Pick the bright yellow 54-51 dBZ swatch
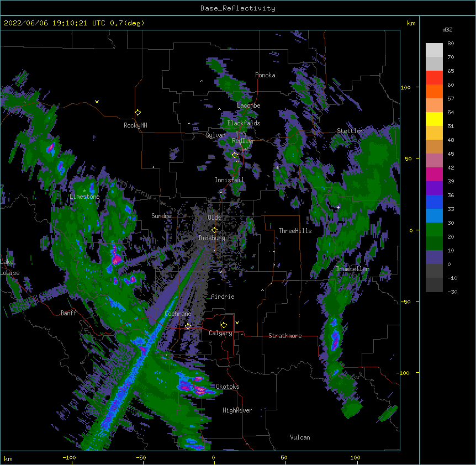The image size is (476, 465). (434, 119)
